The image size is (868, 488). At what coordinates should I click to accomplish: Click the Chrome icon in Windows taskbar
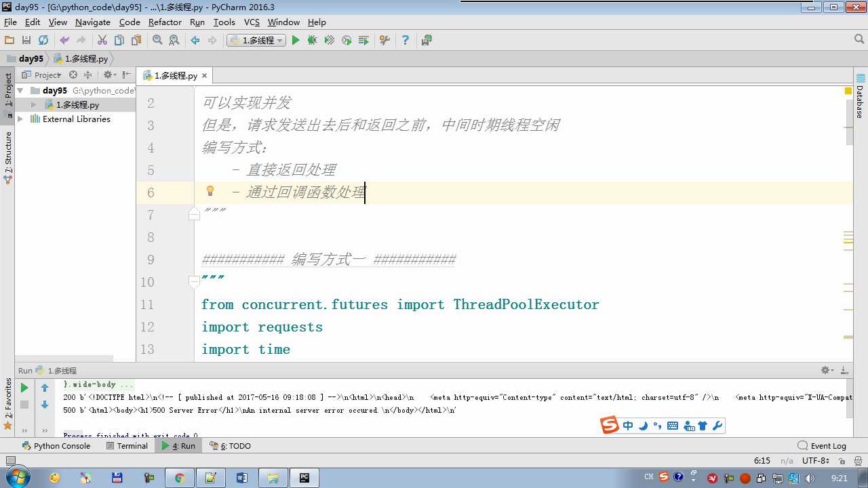[180, 478]
